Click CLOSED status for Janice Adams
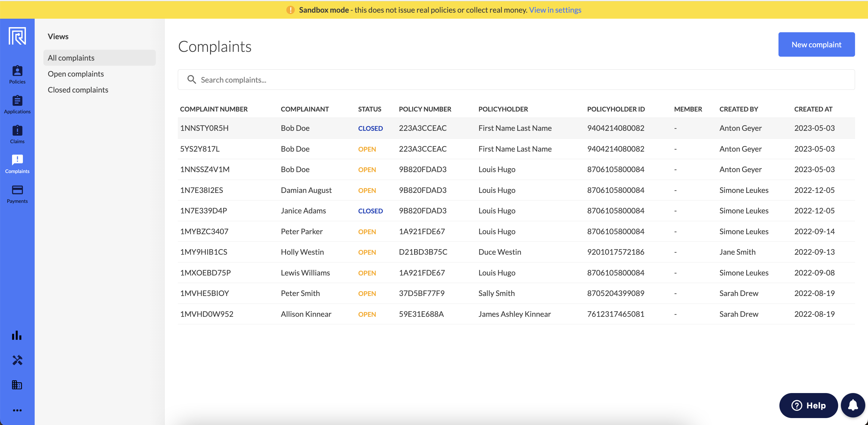Viewport: 868px width, 425px height. tap(370, 211)
